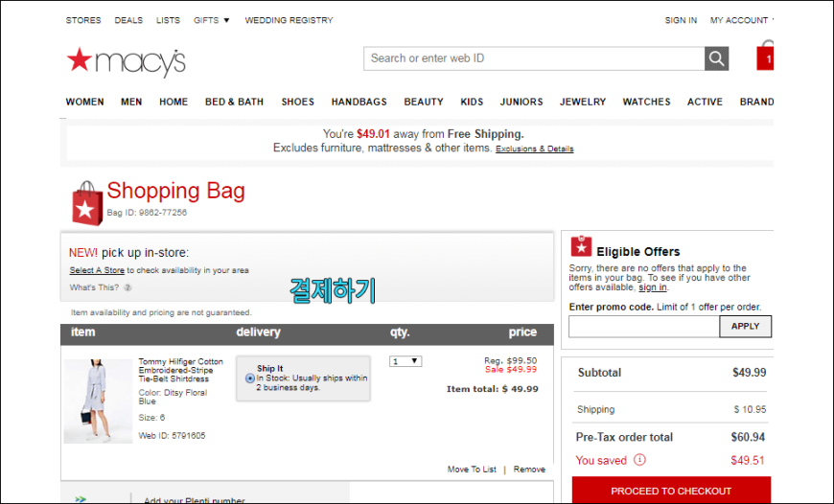Click the What's This help question icon
The height and width of the screenshot is (504, 834).
pos(127,287)
